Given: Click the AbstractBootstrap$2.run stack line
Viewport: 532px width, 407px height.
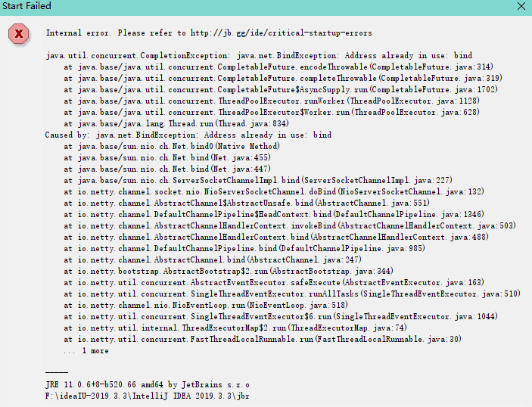Looking at the screenshot, I should click(x=229, y=271).
